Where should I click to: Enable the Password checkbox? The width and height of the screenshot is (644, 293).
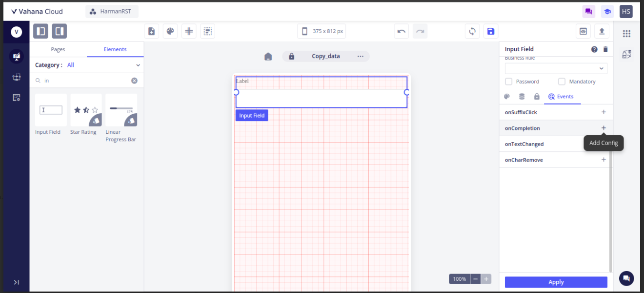[508, 82]
